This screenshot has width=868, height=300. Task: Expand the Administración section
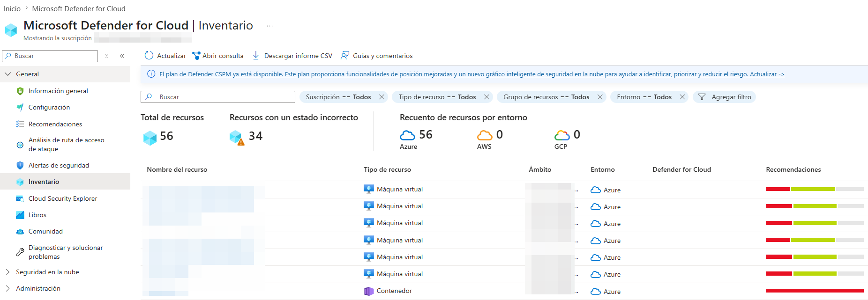pos(7,288)
